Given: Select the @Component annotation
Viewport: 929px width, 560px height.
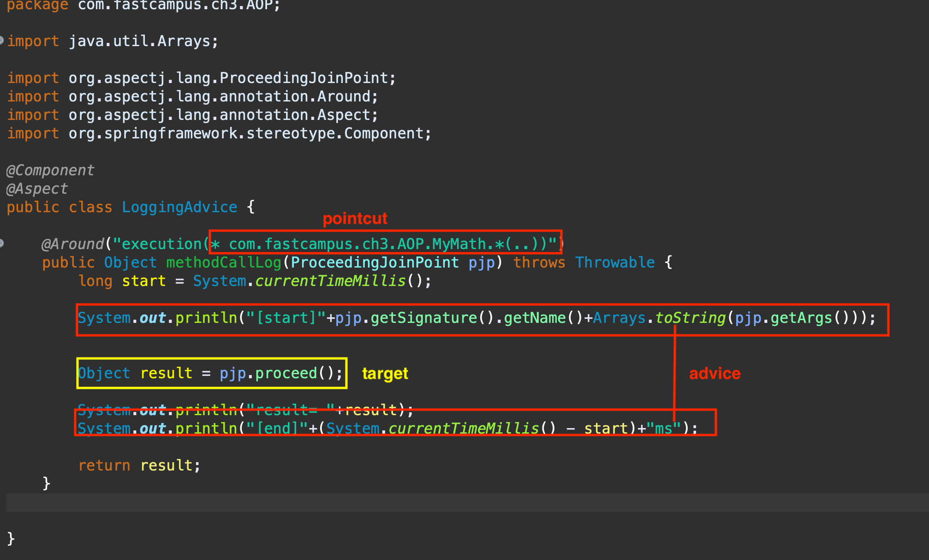Looking at the screenshot, I should coord(50,170).
